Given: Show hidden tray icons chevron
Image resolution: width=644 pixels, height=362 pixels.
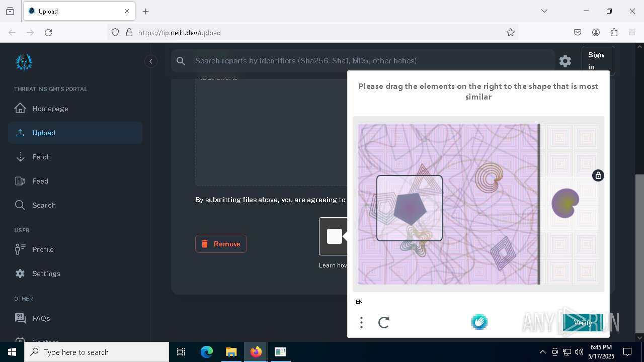Looking at the screenshot, I should pyautogui.click(x=542, y=352).
